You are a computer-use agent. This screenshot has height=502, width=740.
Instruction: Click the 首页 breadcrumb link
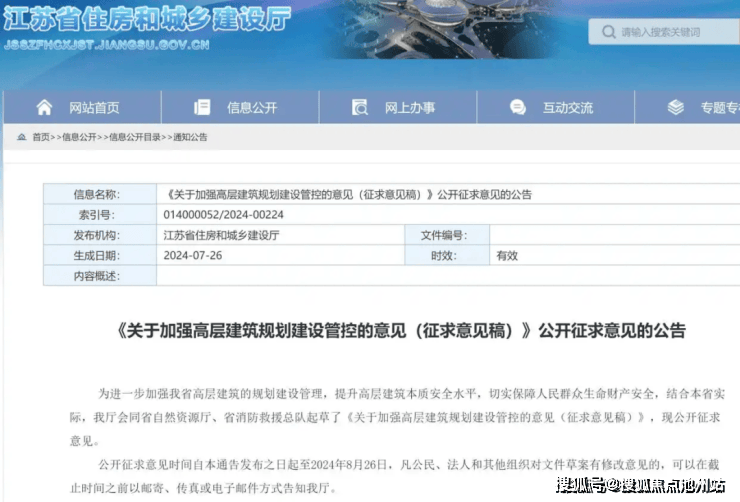pos(41,137)
